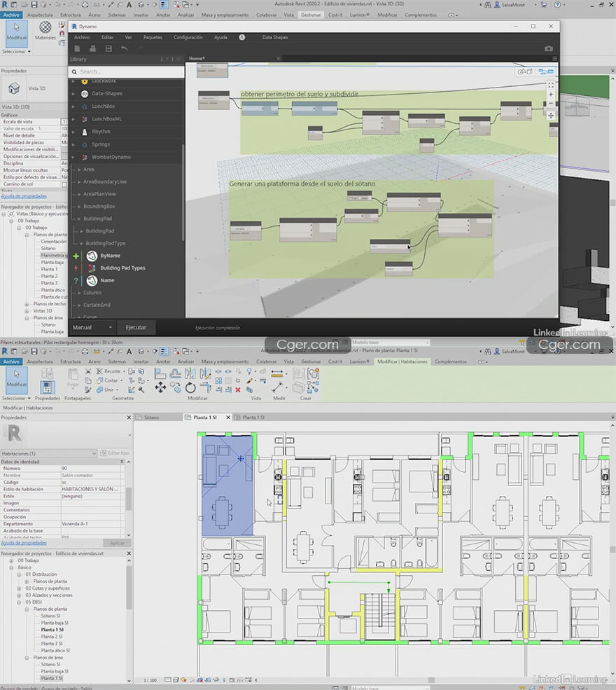Open the Recorte dropdown arrow in Geometría
The width and height of the screenshot is (616, 690).
point(124,371)
